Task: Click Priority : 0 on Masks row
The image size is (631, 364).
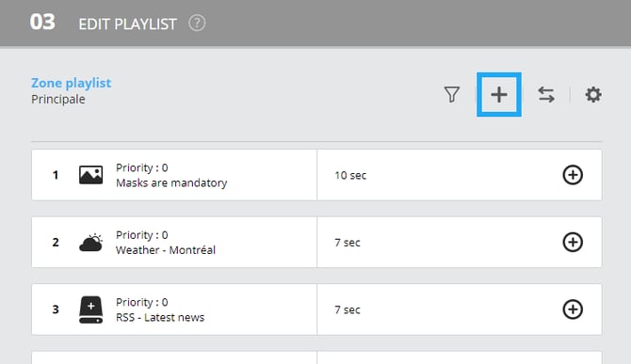Action: tap(142, 167)
